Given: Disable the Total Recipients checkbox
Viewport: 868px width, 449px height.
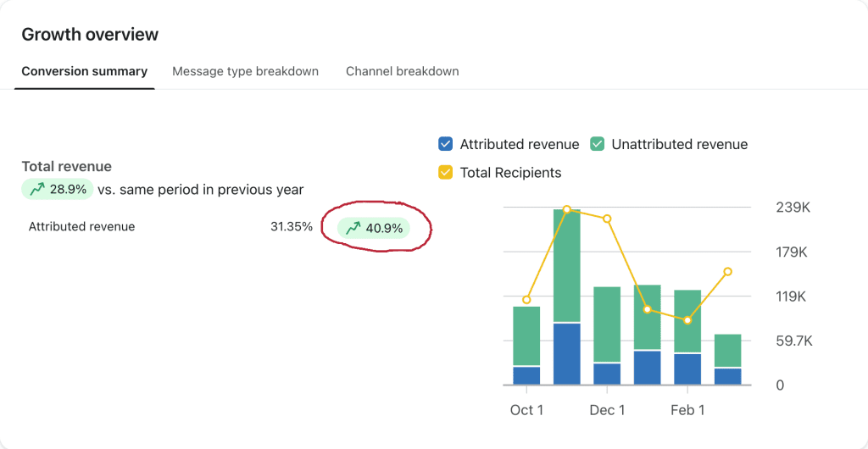Looking at the screenshot, I should (446, 173).
